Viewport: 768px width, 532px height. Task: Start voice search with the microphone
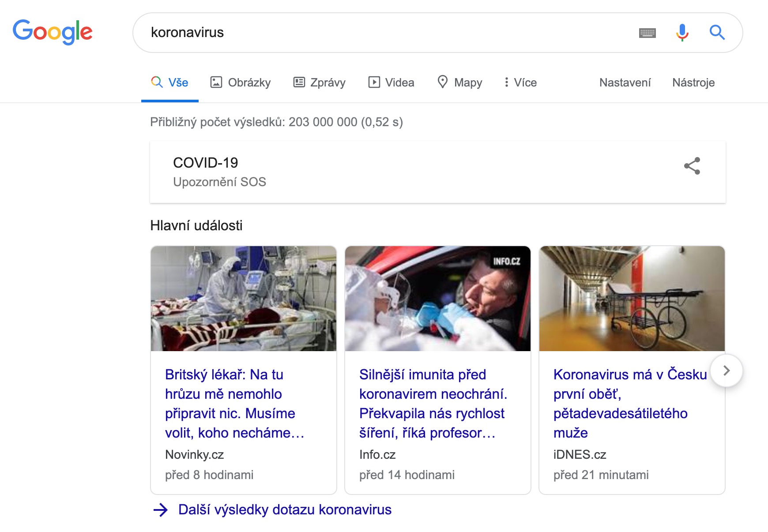click(682, 32)
